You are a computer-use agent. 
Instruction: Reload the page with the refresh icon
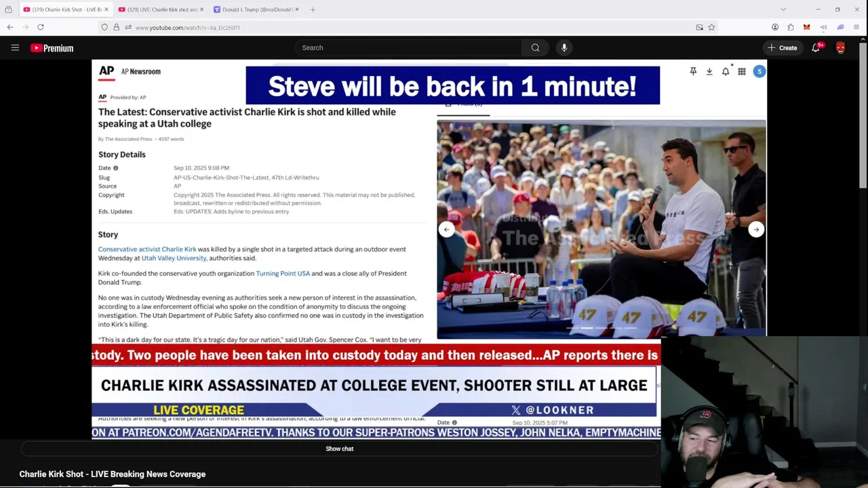click(x=41, y=27)
